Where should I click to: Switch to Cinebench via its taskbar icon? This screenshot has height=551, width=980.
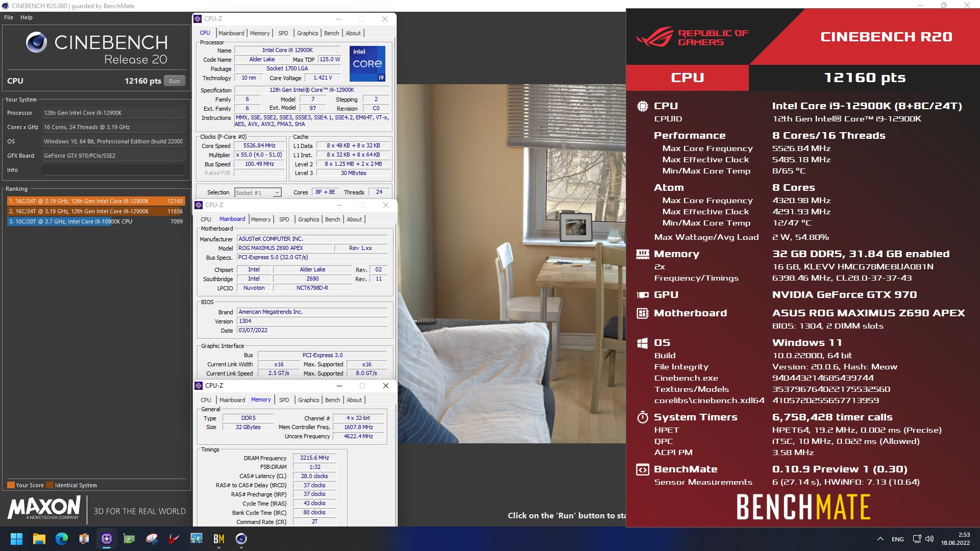[241, 539]
